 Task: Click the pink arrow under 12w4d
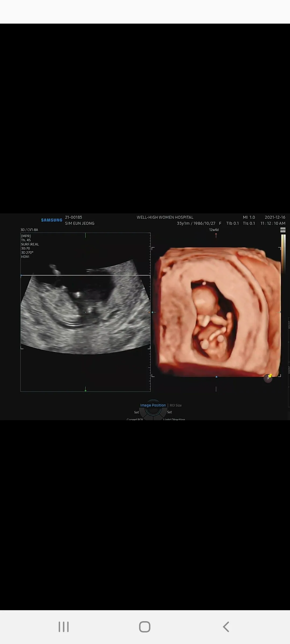[x=216, y=235]
